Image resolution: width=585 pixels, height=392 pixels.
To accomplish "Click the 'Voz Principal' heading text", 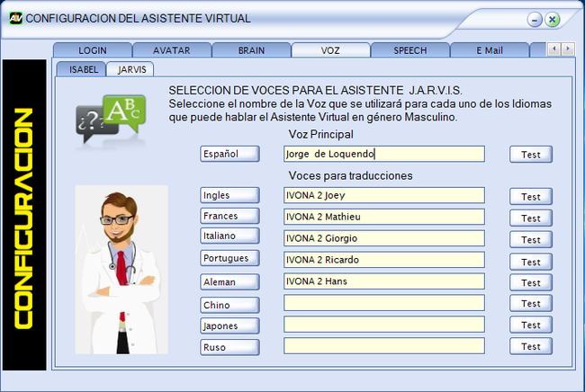I will [321, 134].
